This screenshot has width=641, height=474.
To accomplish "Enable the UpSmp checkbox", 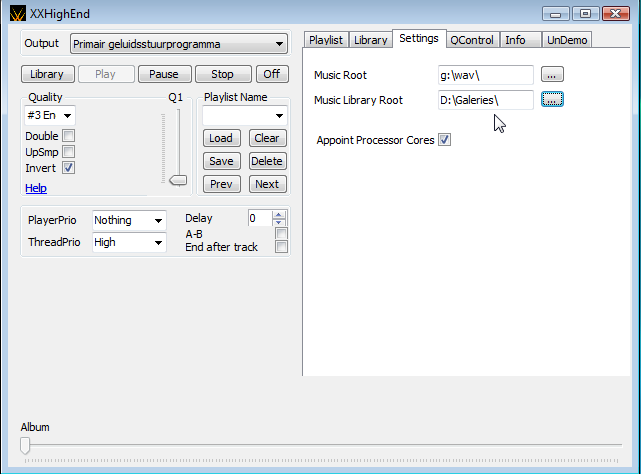I will coord(68,152).
